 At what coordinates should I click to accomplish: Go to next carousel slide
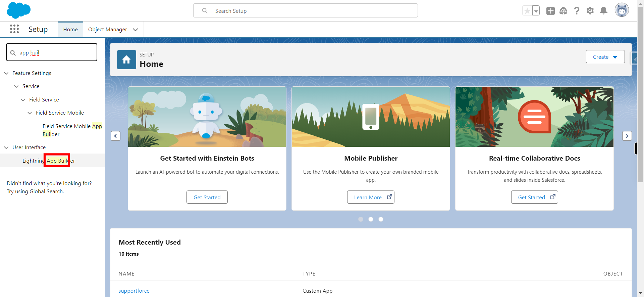627,136
